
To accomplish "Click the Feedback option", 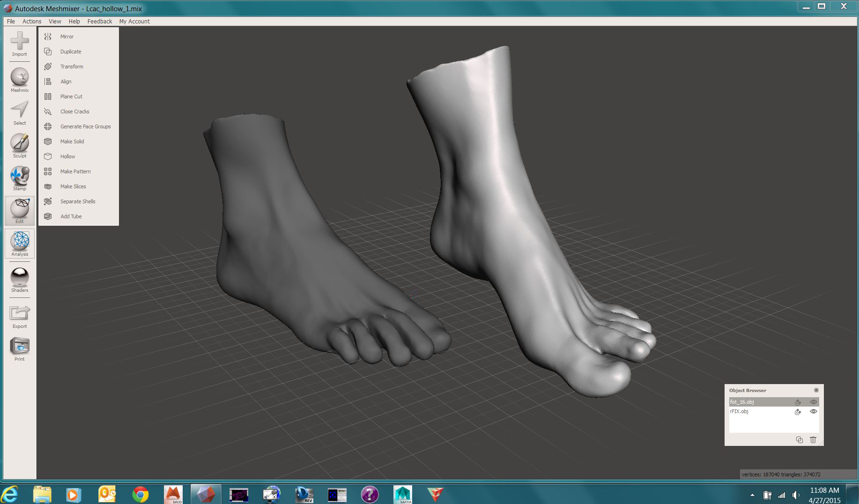I will click(99, 21).
